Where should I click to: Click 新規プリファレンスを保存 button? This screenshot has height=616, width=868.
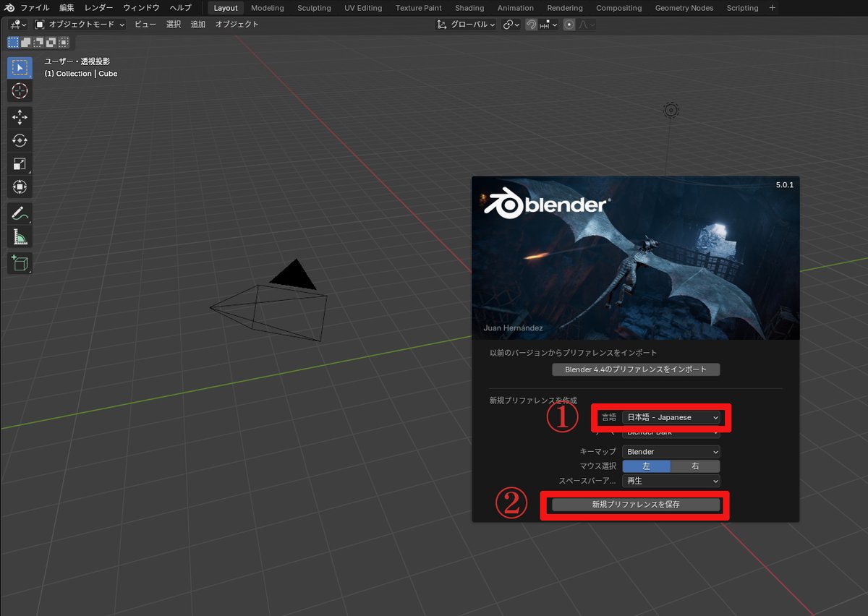pos(636,505)
